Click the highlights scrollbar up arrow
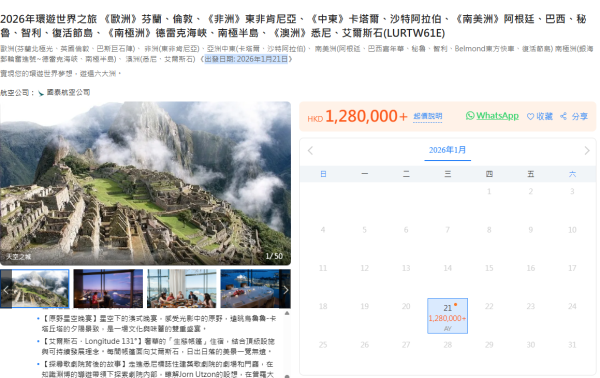600x378 pixels. point(287,313)
